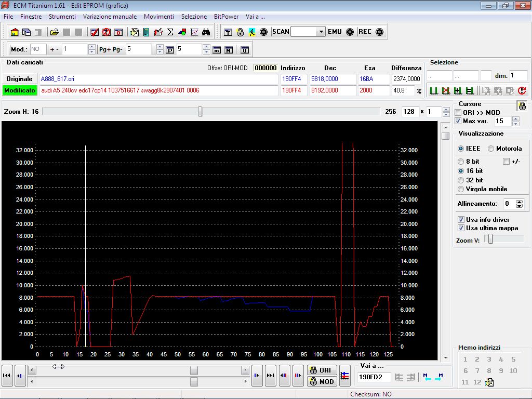Click the red circular reset selection icon
Viewport: 532px width, 399px height.
522,90
